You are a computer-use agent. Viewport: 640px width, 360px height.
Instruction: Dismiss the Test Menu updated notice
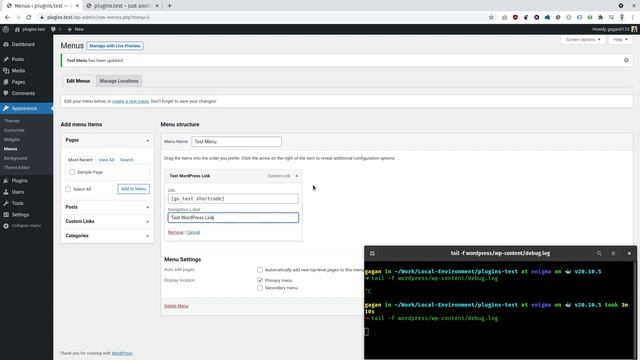pos(626,60)
